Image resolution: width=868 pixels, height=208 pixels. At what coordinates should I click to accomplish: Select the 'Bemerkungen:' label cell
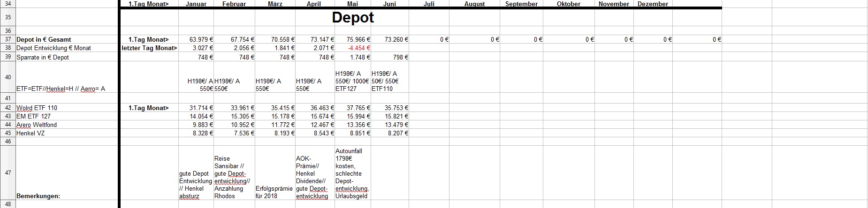(x=67, y=173)
